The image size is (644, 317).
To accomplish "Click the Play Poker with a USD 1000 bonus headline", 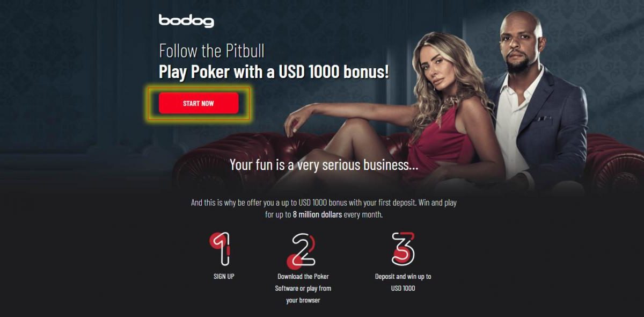I will [x=274, y=72].
